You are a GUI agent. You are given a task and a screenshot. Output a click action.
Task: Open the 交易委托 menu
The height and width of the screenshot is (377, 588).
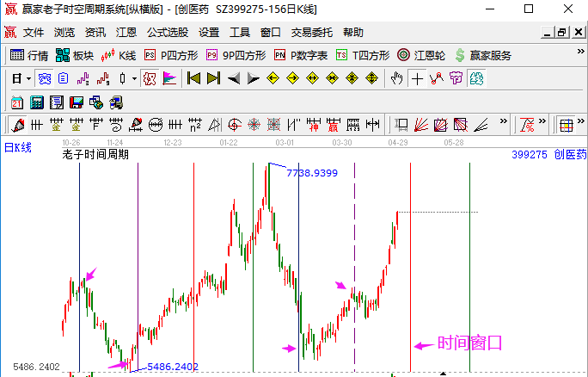[x=311, y=33]
